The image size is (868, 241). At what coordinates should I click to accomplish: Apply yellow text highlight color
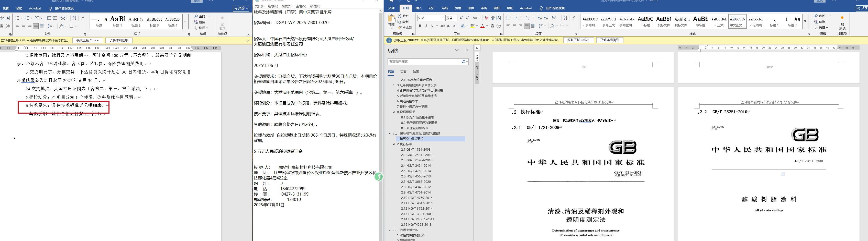pos(473,26)
